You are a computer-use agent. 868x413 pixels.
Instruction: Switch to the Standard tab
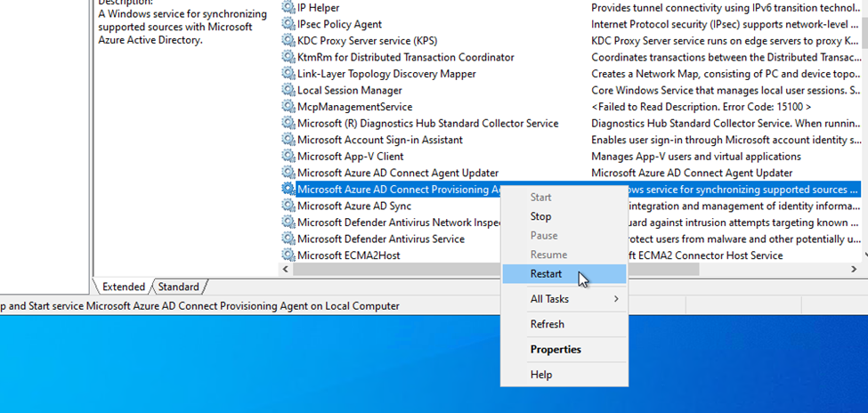178,287
